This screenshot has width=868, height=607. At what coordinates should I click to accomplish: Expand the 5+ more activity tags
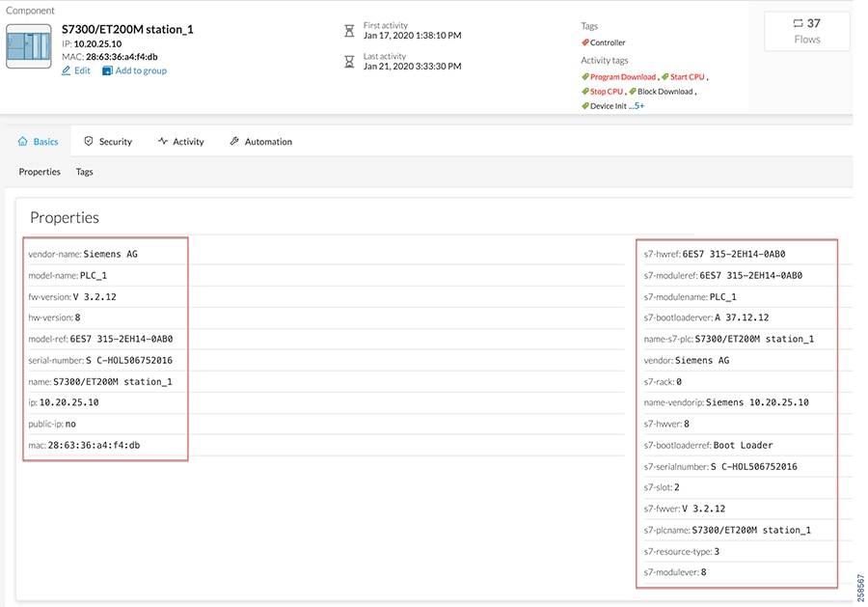coord(637,106)
